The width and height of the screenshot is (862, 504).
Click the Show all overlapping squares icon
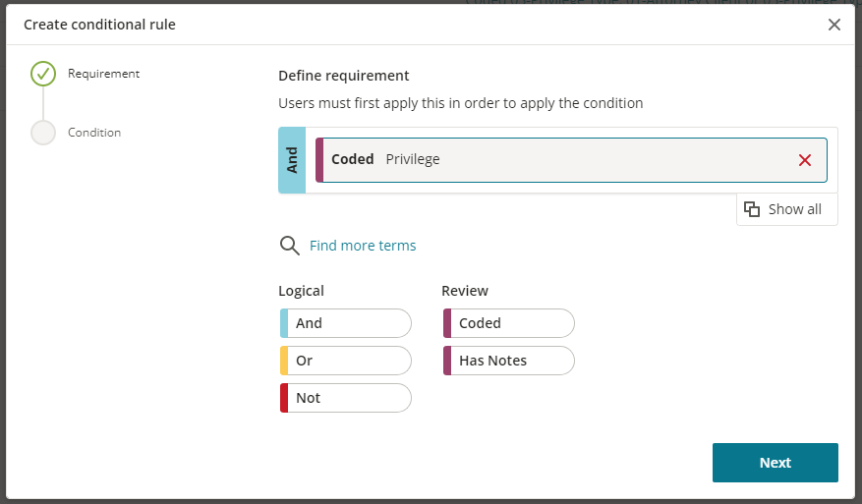pyautogui.click(x=752, y=209)
